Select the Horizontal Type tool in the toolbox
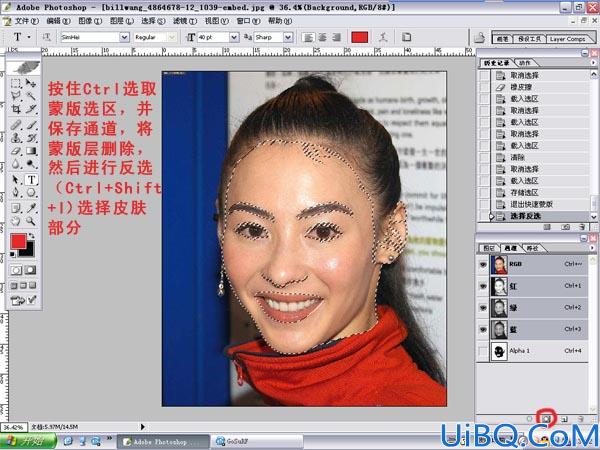Screen dimensions: 600x450 pos(31,179)
